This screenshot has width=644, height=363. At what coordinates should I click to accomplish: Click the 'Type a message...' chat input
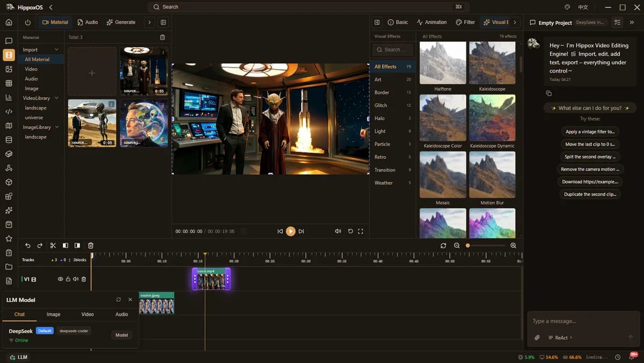click(583, 321)
